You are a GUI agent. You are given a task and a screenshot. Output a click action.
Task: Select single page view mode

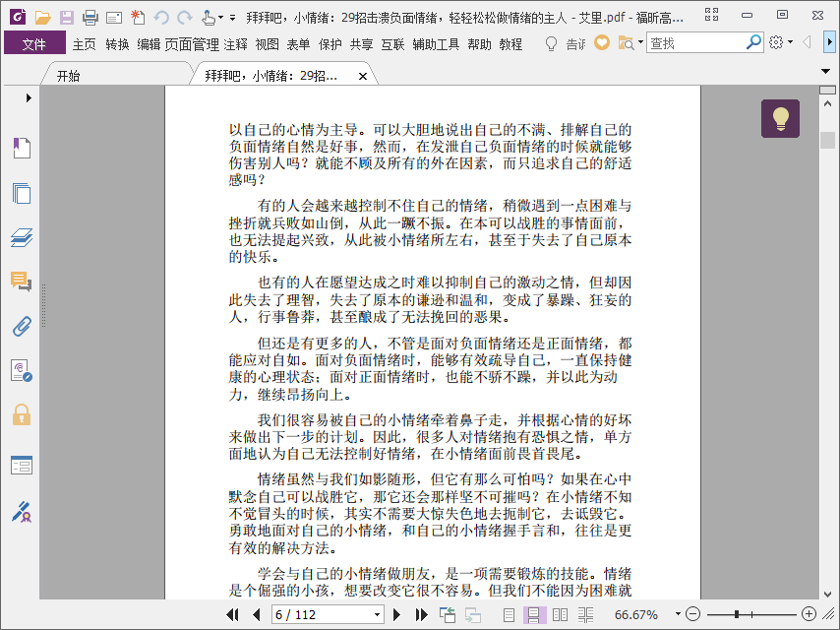(x=509, y=615)
